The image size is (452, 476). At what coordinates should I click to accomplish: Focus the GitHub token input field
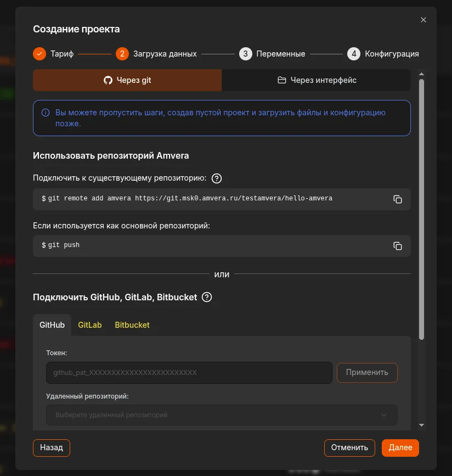(189, 372)
